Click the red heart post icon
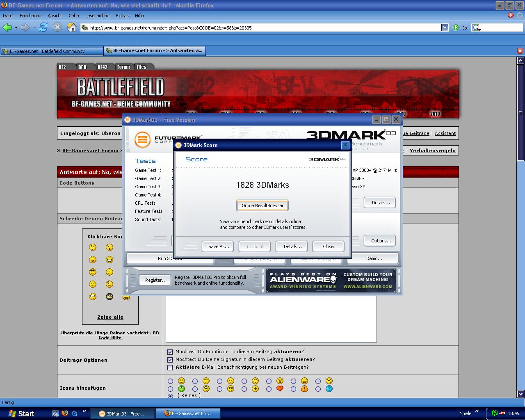525x420 pixels. 280,388
